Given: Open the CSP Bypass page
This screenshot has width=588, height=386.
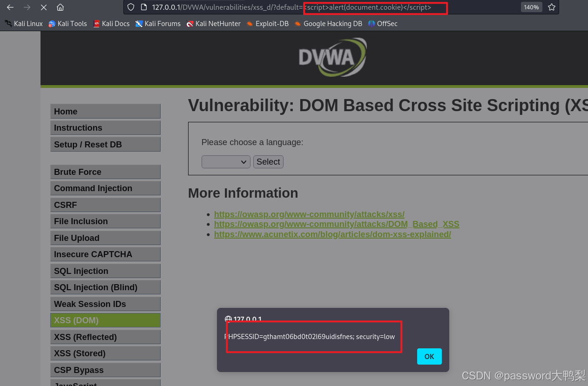Looking at the screenshot, I should [x=105, y=370].
